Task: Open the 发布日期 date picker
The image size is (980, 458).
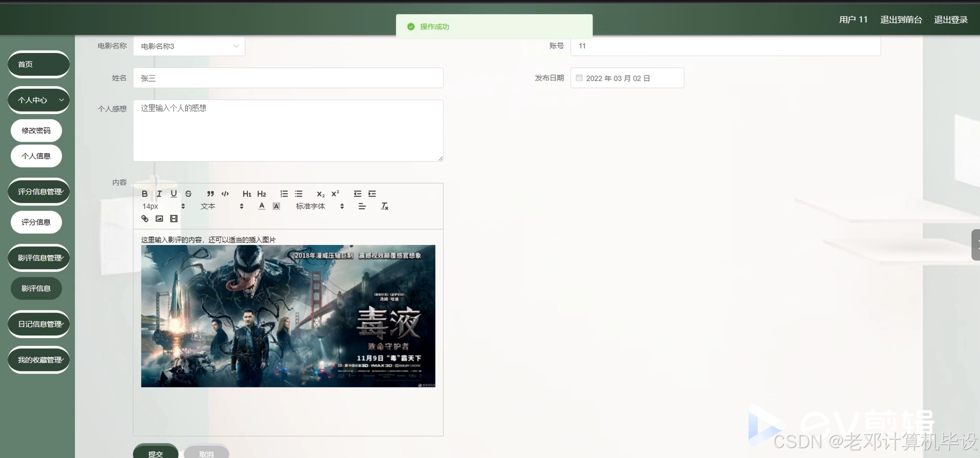Action: tap(627, 78)
